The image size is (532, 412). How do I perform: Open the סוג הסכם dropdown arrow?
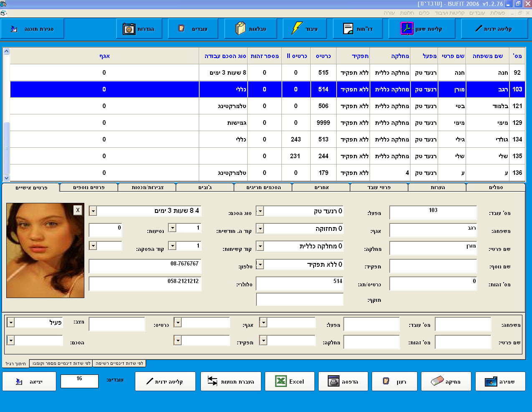(93, 211)
